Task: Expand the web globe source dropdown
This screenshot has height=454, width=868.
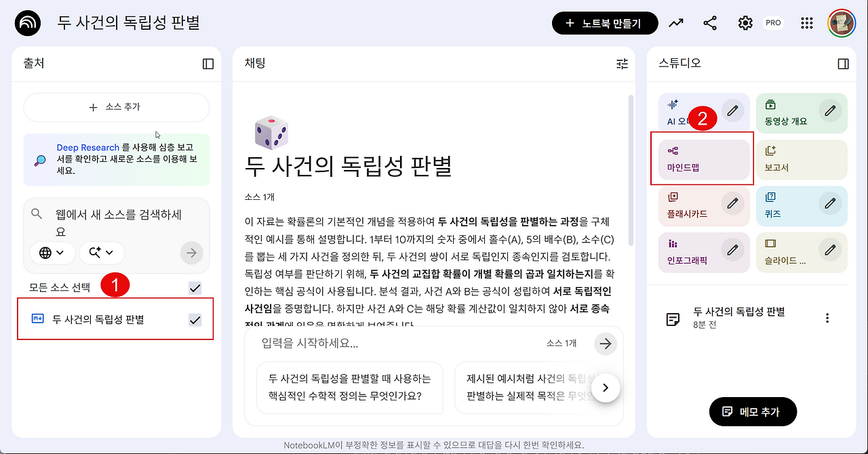Action: 52,253
